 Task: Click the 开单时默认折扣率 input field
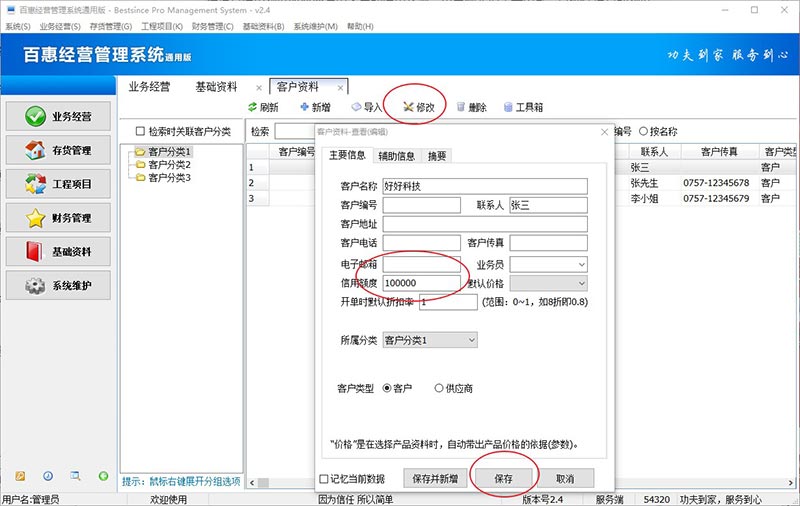point(448,302)
